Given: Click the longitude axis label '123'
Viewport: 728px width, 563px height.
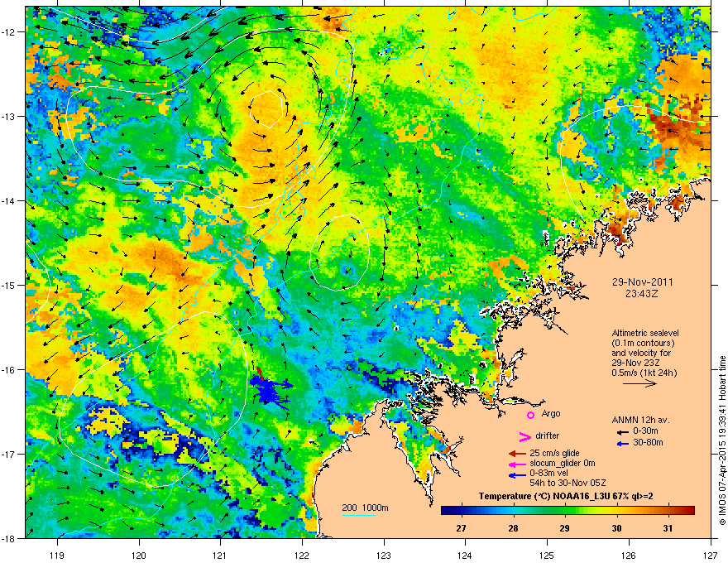Looking at the screenshot, I should (384, 555).
